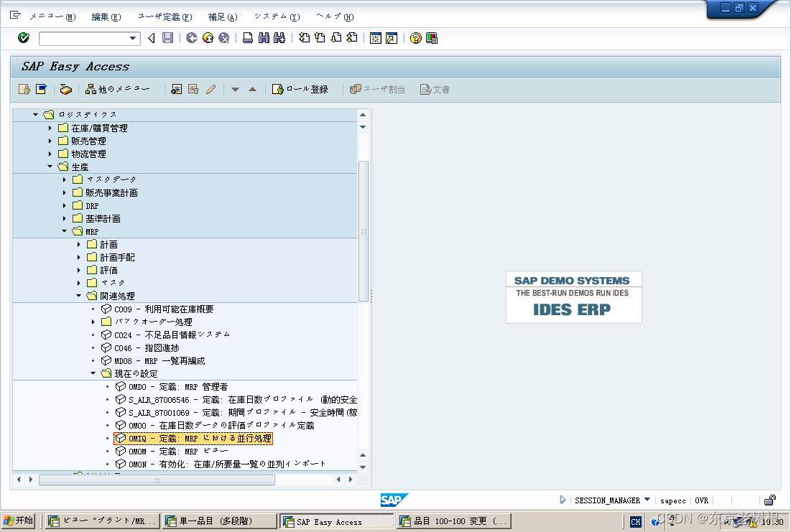
Task: Click the Next Page icon
Action: (336, 38)
